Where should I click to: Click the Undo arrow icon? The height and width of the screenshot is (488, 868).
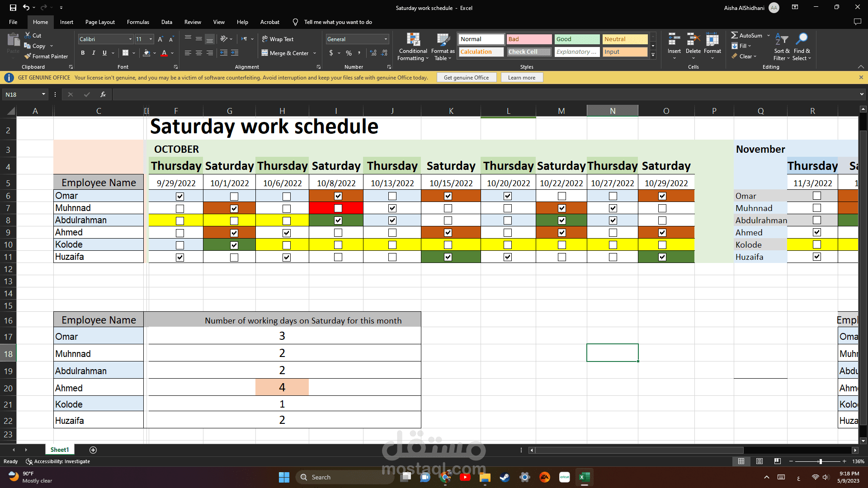point(26,8)
